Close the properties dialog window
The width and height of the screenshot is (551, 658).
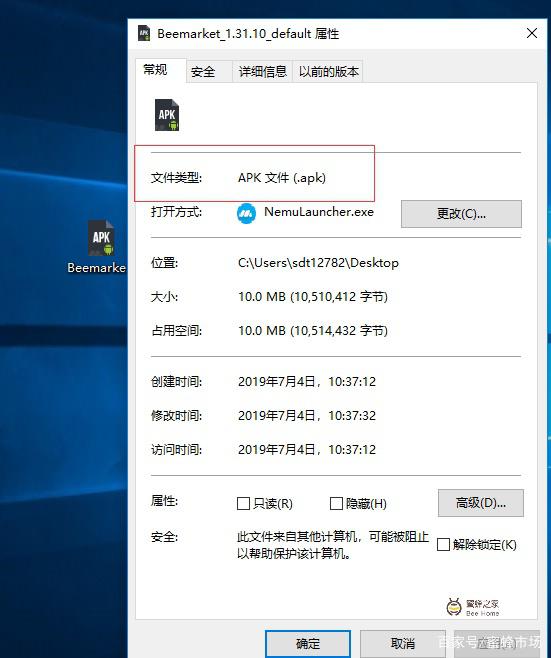pos(532,33)
